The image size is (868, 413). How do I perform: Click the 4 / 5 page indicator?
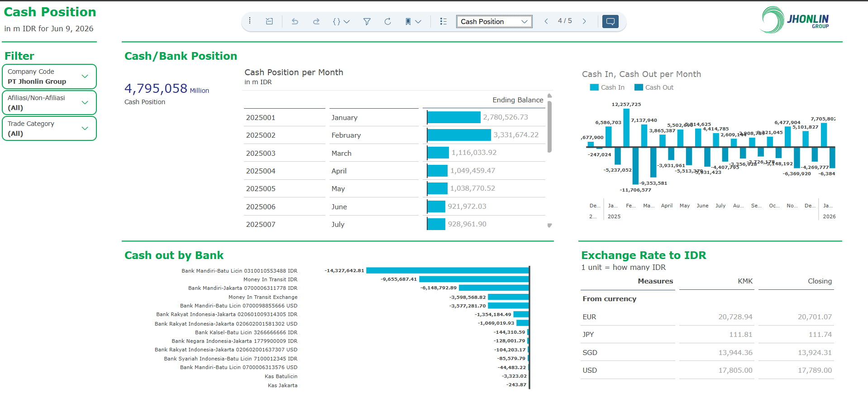[565, 21]
